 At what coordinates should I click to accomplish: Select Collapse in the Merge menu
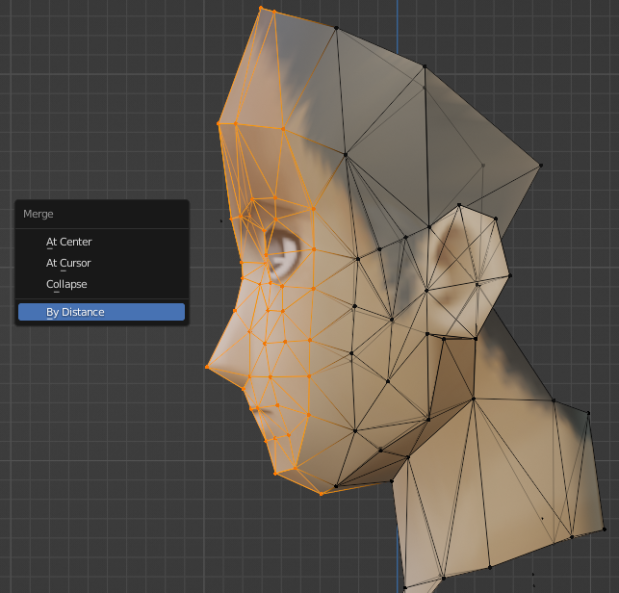[x=101, y=284]
